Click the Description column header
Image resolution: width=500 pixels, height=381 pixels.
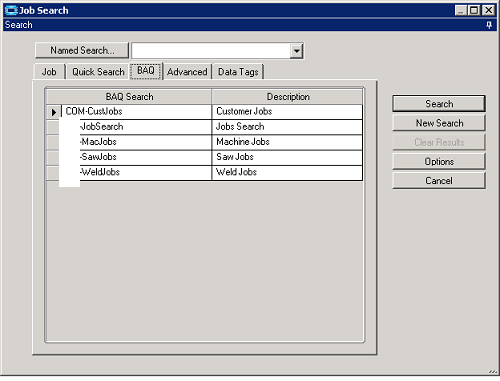point(288,97)
